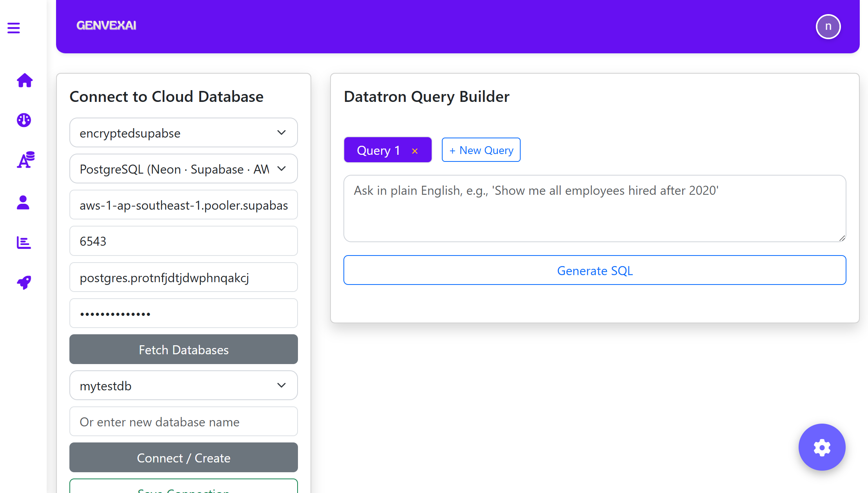Open the hamburger menu icon

(14, 28)
